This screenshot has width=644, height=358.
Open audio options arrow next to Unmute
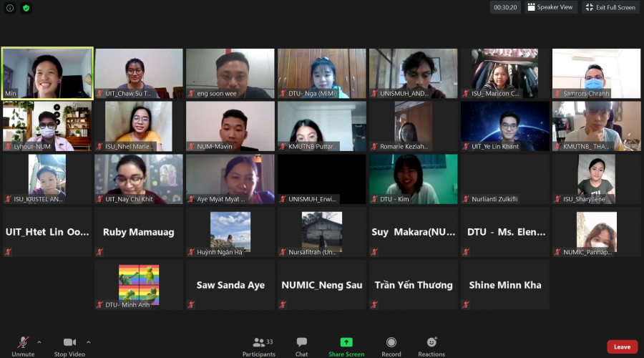(39, 342)
